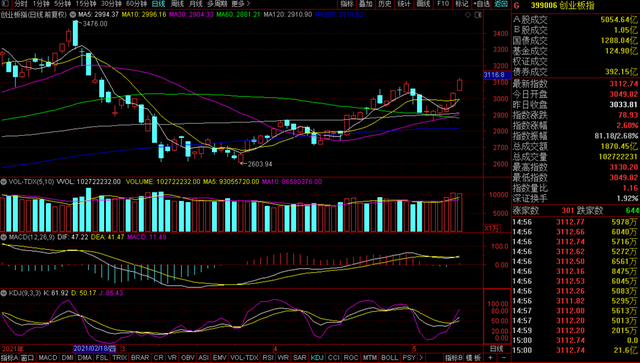
Task: Click the round icon next to 创业板指 title
Action: pos(73,15)
